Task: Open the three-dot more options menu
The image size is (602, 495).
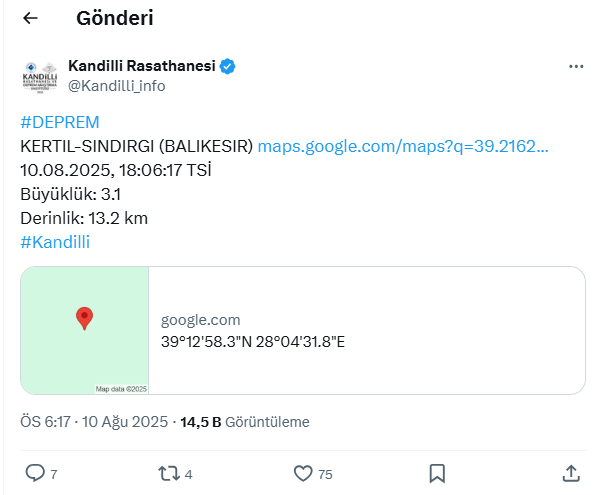Action: 576,67
